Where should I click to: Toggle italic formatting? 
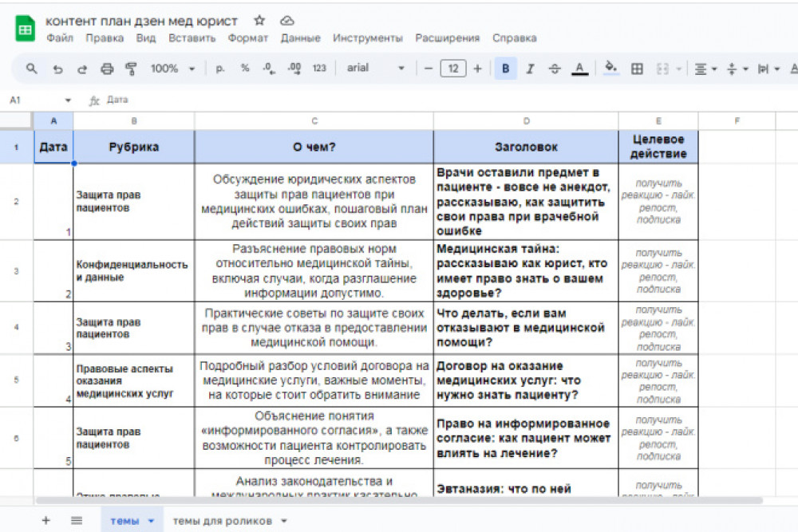530,69
